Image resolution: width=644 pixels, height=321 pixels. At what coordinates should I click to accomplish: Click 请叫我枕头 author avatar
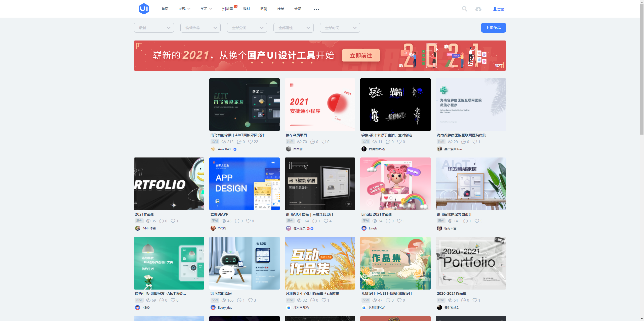pyautogui.click(x=439, y=307)
